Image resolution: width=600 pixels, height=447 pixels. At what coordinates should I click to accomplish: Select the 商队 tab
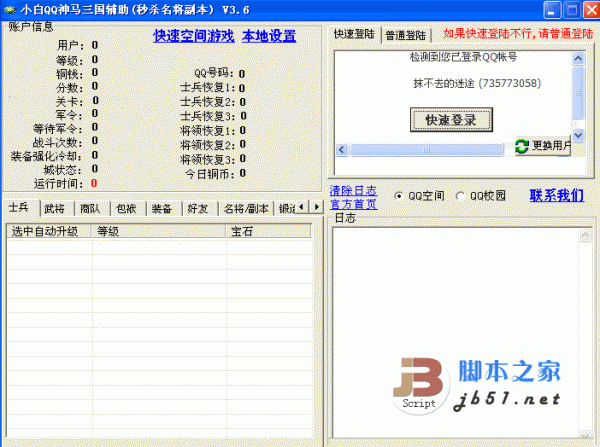[90, 209]
